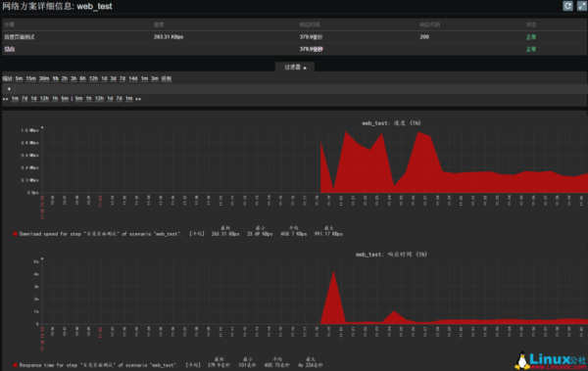
Task: Click the 991.17 KBps maximum value in the legend
Action: [328, 234]
